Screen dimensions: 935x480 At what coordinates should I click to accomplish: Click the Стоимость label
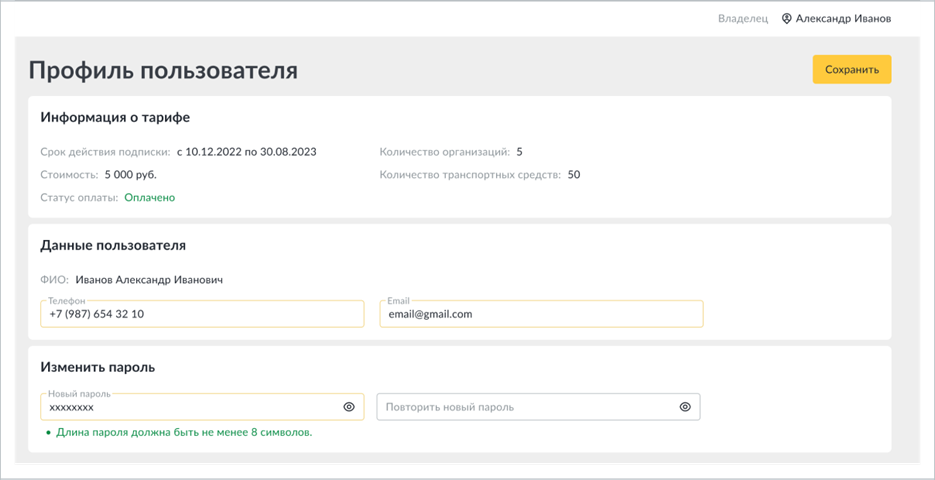click(x=69, y=175)
